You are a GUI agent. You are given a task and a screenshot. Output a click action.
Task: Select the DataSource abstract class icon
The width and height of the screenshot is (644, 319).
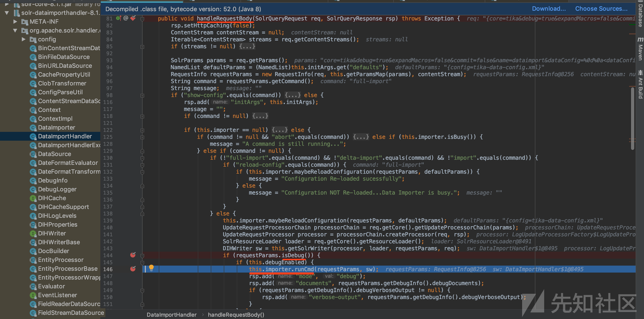(33, 154)
